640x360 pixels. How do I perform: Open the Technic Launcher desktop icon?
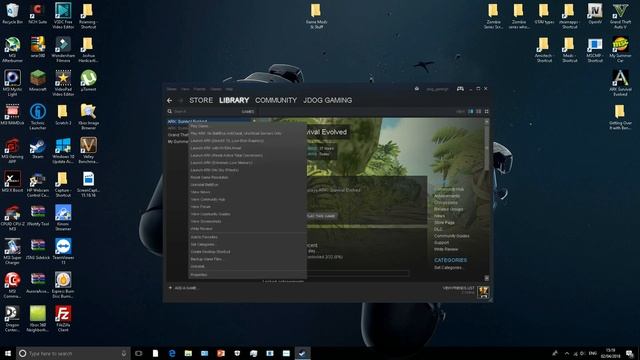(38, 117)
